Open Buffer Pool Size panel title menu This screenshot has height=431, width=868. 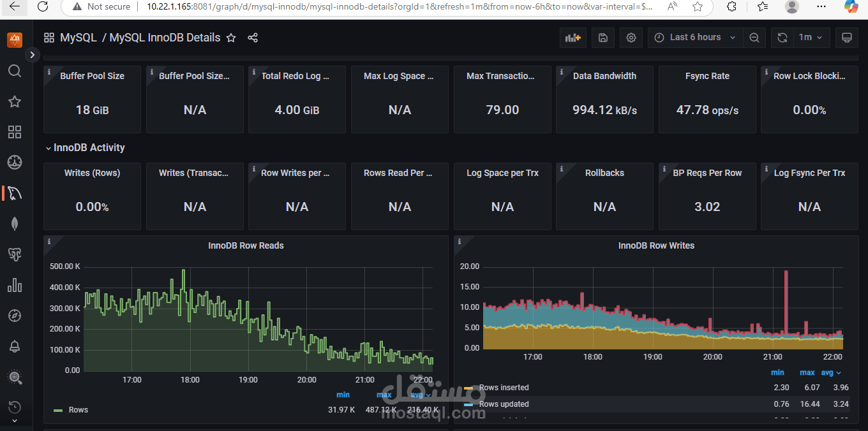92,76
